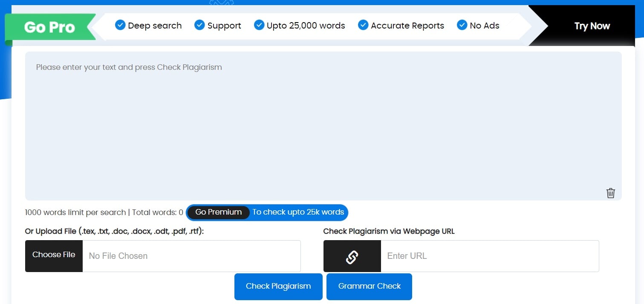Select the checkmark before Upto 25,000 words
The image size is (644, 304).
[259, 25]
